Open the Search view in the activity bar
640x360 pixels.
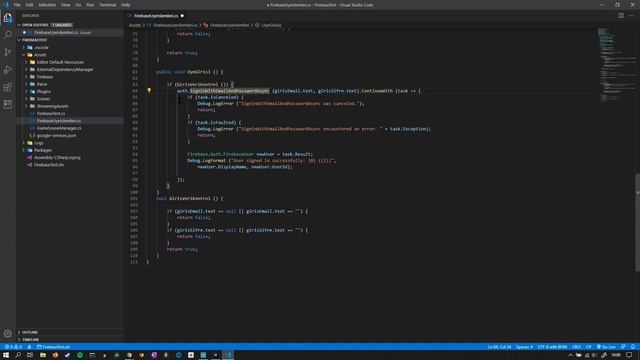coord(8,35)
